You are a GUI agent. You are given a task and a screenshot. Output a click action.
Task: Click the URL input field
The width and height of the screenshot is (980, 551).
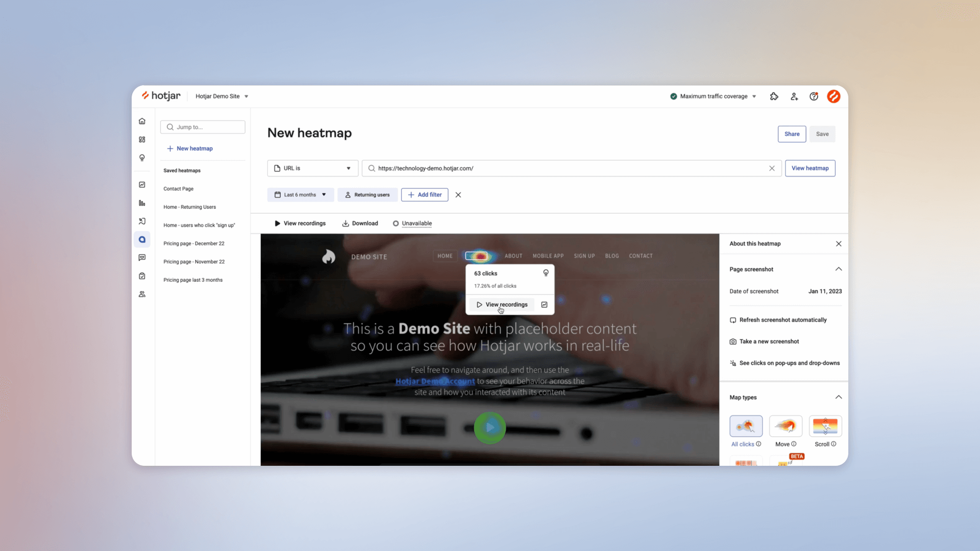click(572, 168)
